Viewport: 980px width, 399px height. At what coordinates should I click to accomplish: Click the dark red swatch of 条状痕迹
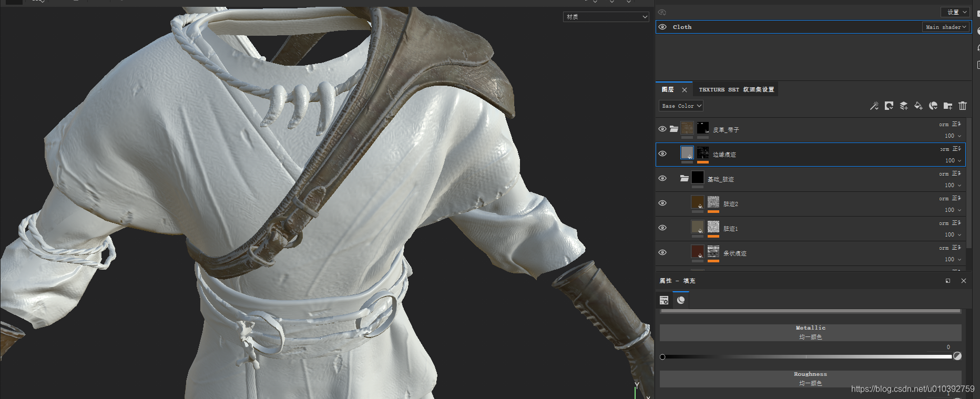[x=697, y=252]
